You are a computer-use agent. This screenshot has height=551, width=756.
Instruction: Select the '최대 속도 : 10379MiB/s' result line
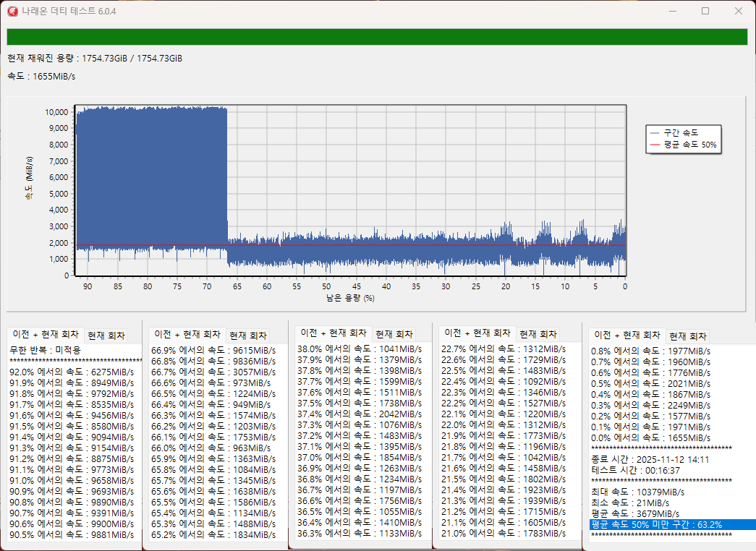pos(637,492)
